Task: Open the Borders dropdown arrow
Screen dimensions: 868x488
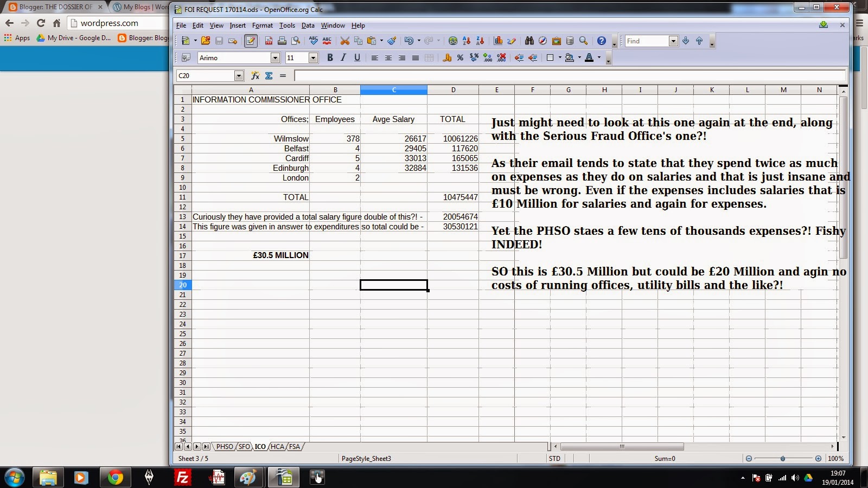Action: [x=559, y=58]
